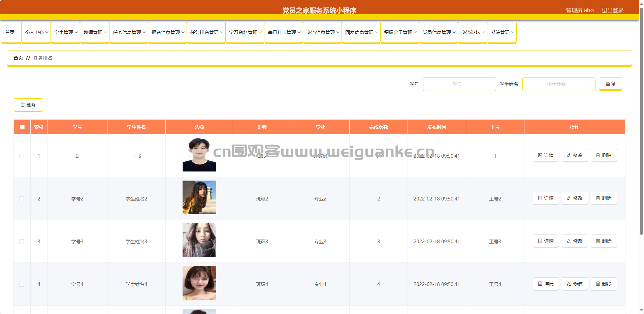Open the 党员信息管理 menu
This screenshot has height=314, width=644.
click(439, 32)
